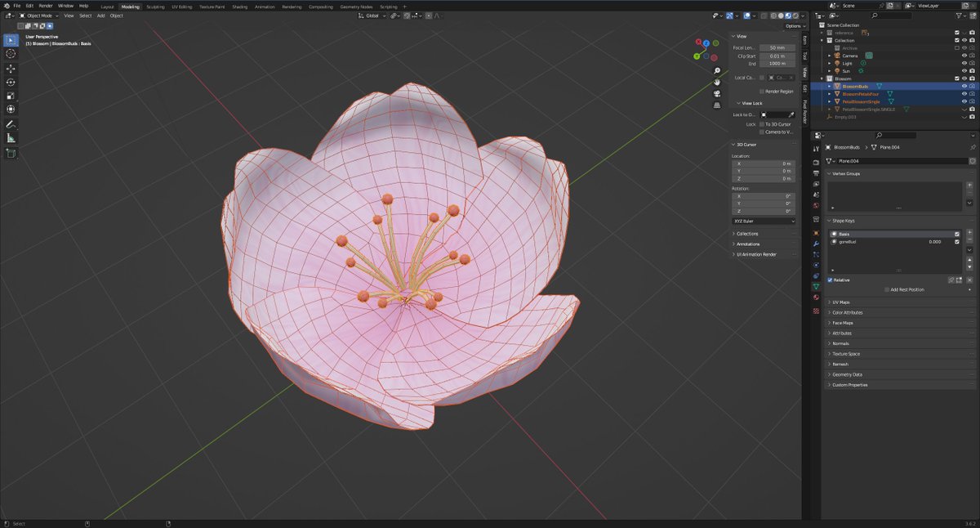Image resolution: width=980 pixels, height=528 pixels.
Task: Pick the Transform tool
Action: coord(11,109)
